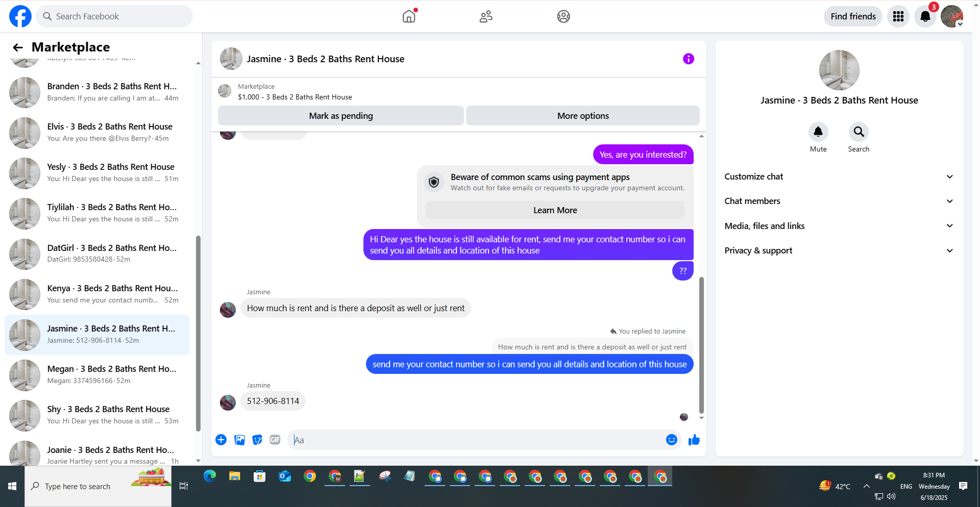Click the message "512-906-8114"
980x507 pixels.
pyautogui.click(x=273, y=401)
